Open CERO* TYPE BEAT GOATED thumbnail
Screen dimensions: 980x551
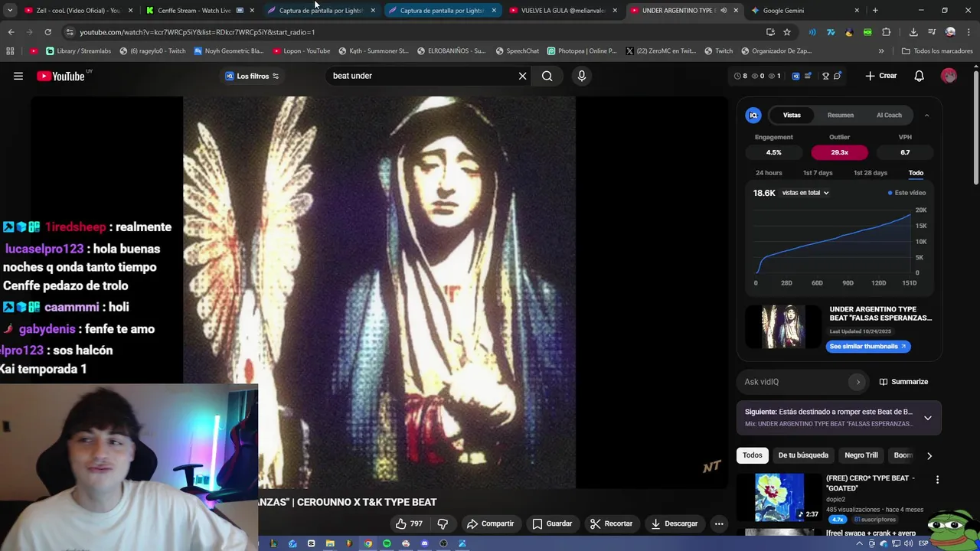click(779, 497)
